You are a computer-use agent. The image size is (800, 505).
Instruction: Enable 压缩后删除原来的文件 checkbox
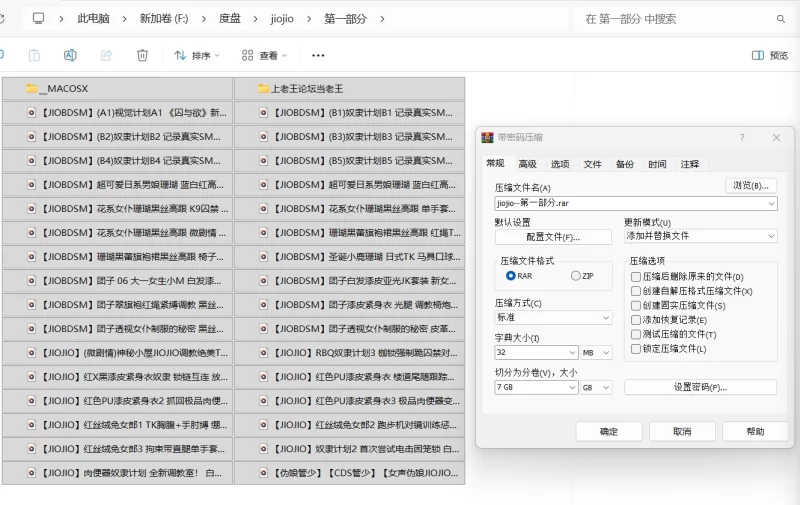[635, 276]
